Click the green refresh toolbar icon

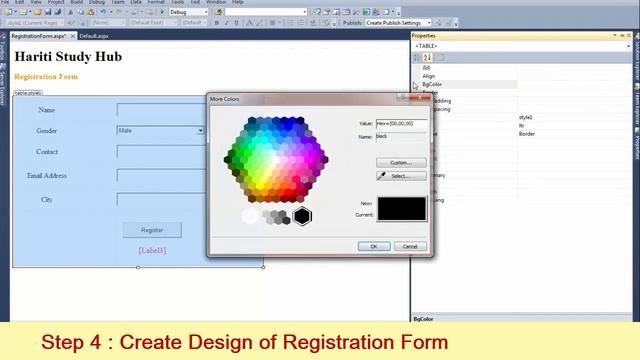(366, 12)
